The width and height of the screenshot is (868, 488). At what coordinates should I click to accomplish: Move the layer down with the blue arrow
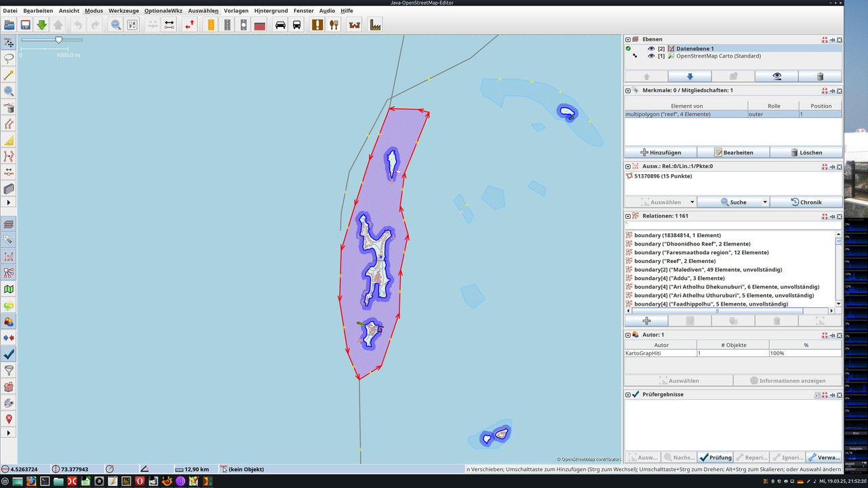[690, 77]
